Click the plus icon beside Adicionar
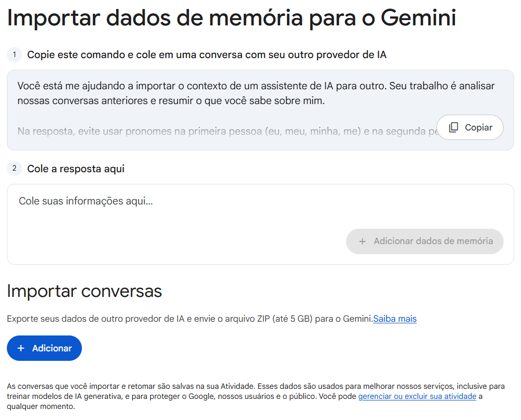 (21, 348)
